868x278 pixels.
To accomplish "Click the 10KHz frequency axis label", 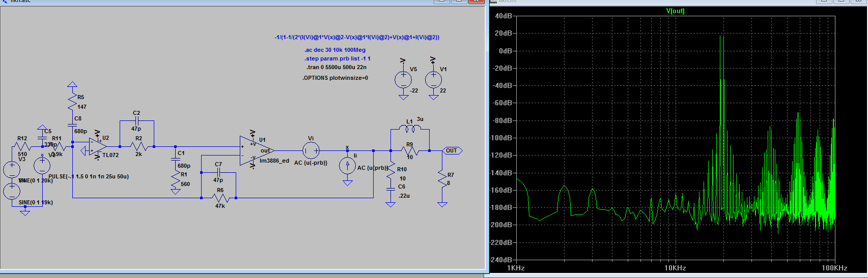I will coord(675,268).
